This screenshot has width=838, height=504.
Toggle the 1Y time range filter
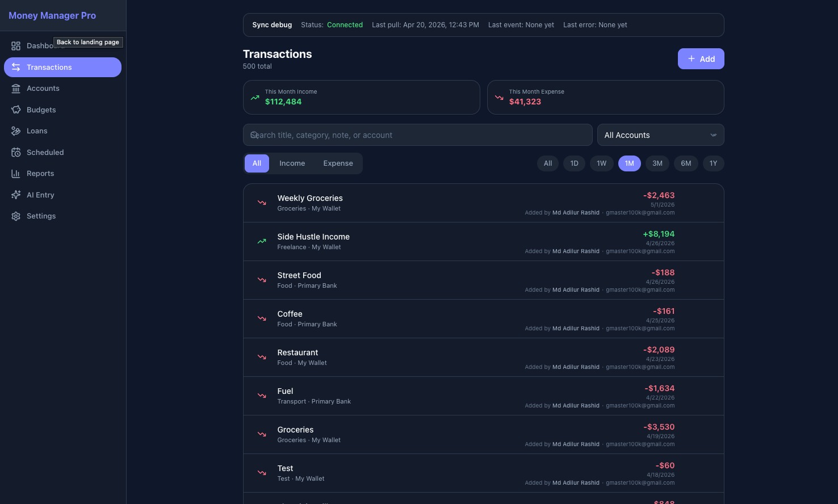click(713, 163)
